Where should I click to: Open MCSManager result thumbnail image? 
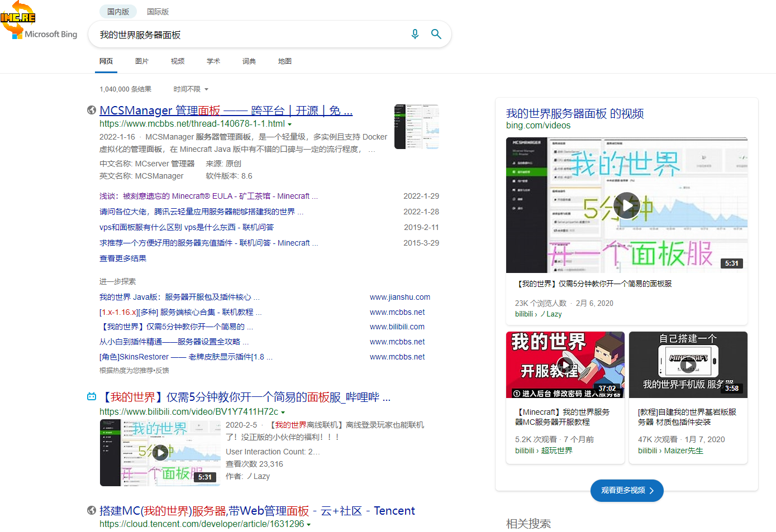point(416,127)
